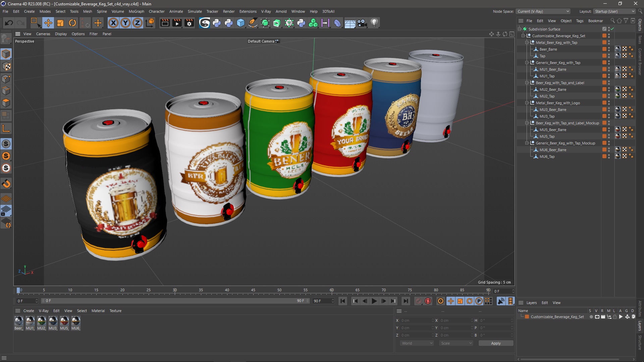
Task: Select MU1 material thumbnail
Action: pyautogui.click(x=30, y=320)
